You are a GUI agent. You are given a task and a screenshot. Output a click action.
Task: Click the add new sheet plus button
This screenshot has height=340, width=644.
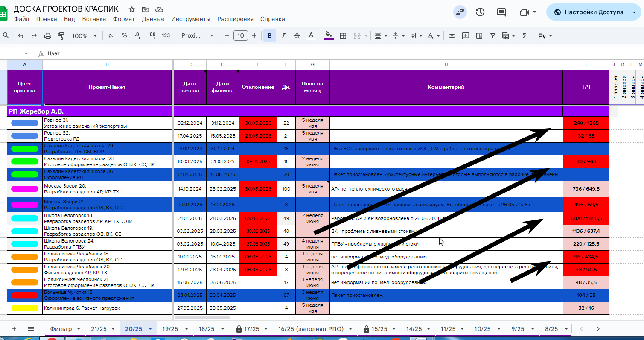click(14, 329)
